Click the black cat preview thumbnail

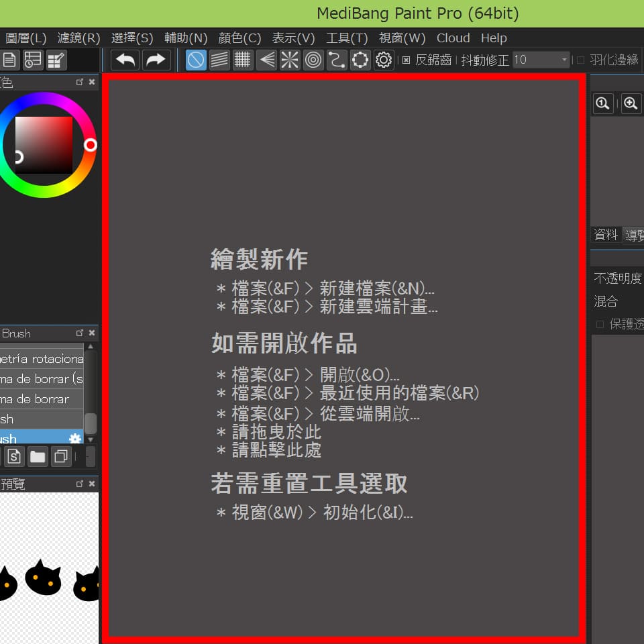click(43, 578)
